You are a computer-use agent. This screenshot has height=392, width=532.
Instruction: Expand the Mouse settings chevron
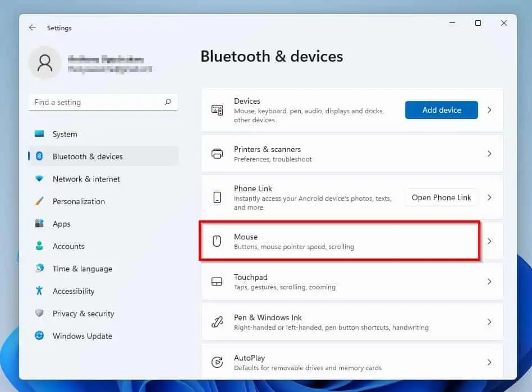[x=489, y=241]
